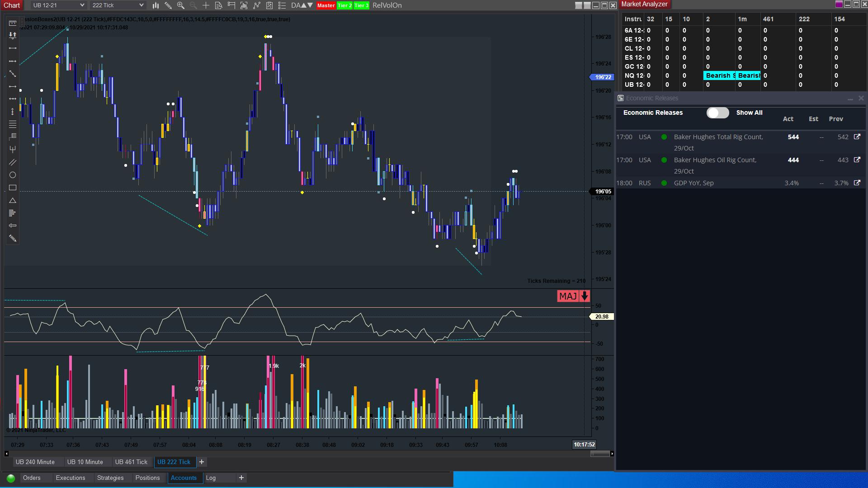Open the Indicators icon
868x488 pixels.
(257, 5)
